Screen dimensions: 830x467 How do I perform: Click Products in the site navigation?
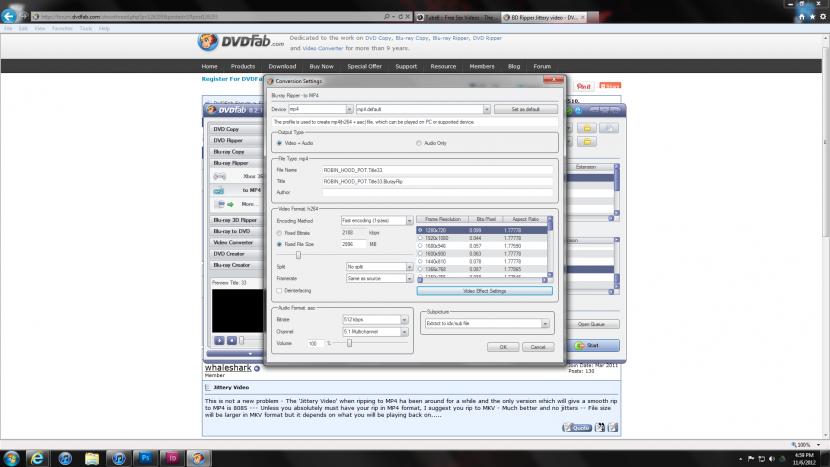point(242,67)
